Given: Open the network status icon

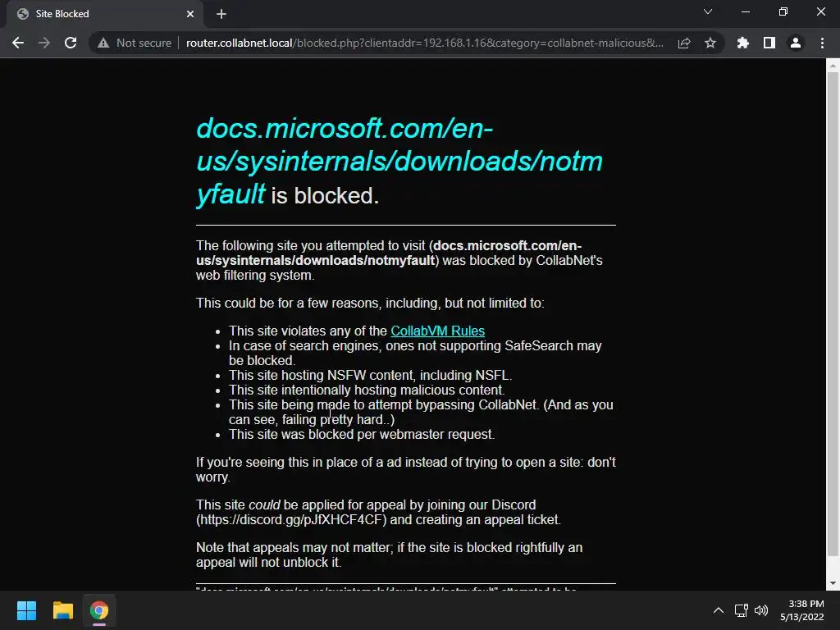Looking at the screenshot, I should (x=742, y=610).
